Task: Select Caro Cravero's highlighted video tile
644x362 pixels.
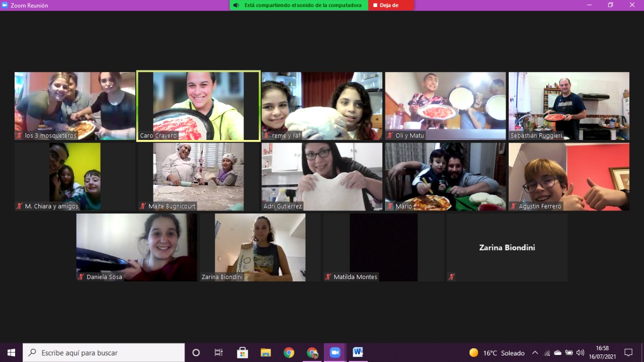Action: pyautogui.click(x=198, y=106)
